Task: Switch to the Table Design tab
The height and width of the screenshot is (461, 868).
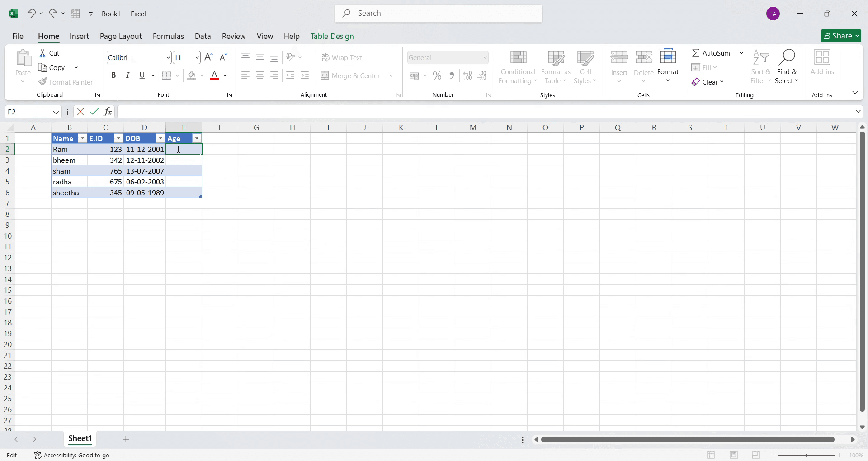Action: pos(332,36)
